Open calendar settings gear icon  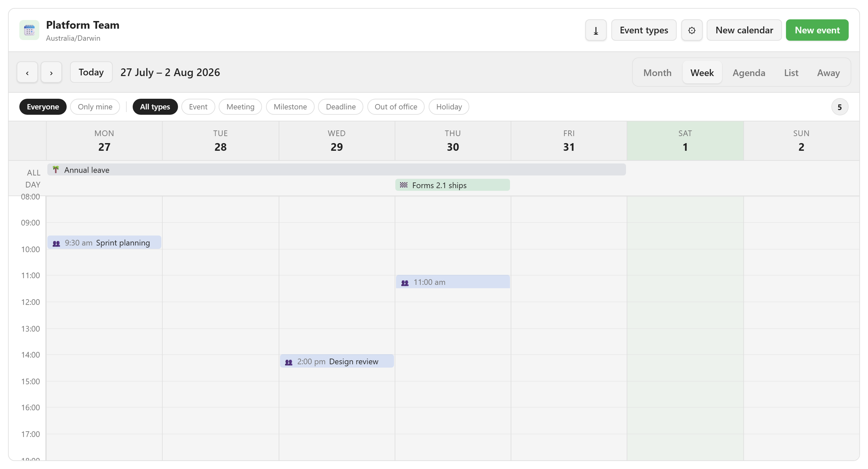691,30
